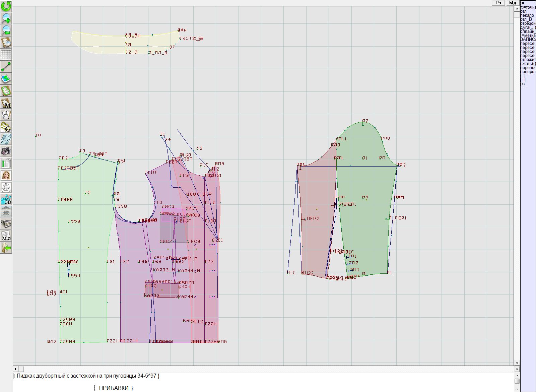This screenshot has height=392, width=536.
Task: Open the woman's face portrait icon
Action: pyautogui.click(x=6, y=175)
